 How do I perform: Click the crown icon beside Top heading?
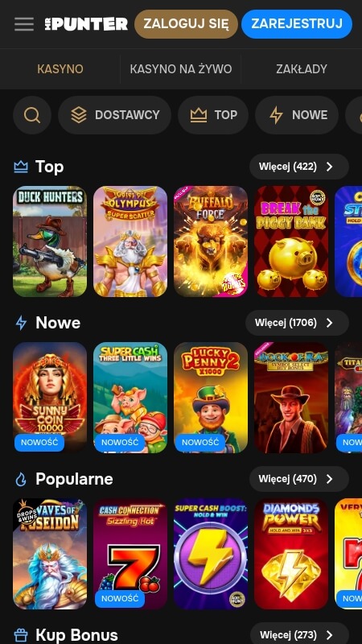[x=21, y=167]
